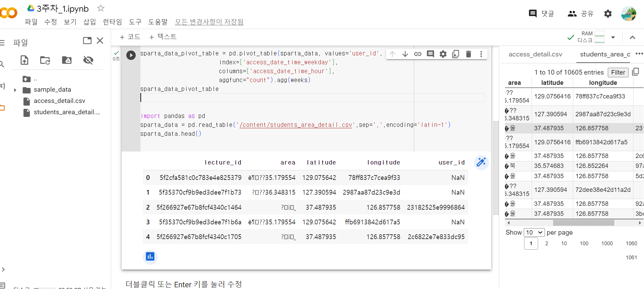The width and height of the screenshot is (644, 289).
Task: Open user account avatar
Action: (629, 14)
